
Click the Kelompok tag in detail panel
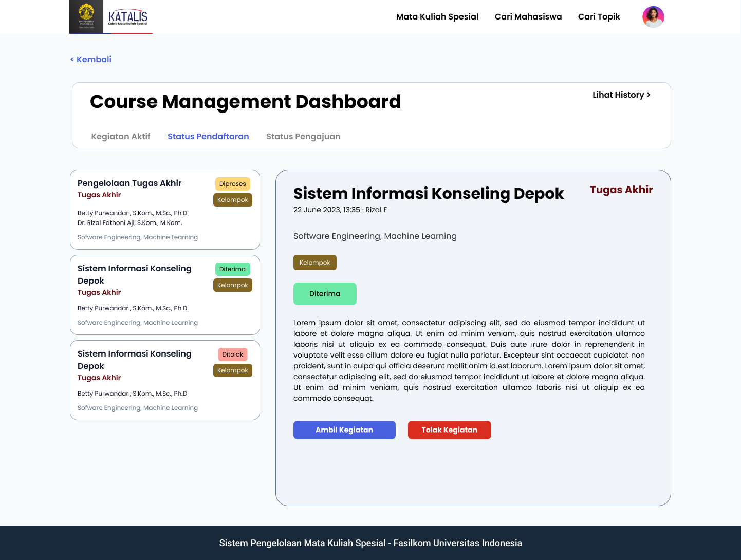pyautogui.click(x=314, y=263)
